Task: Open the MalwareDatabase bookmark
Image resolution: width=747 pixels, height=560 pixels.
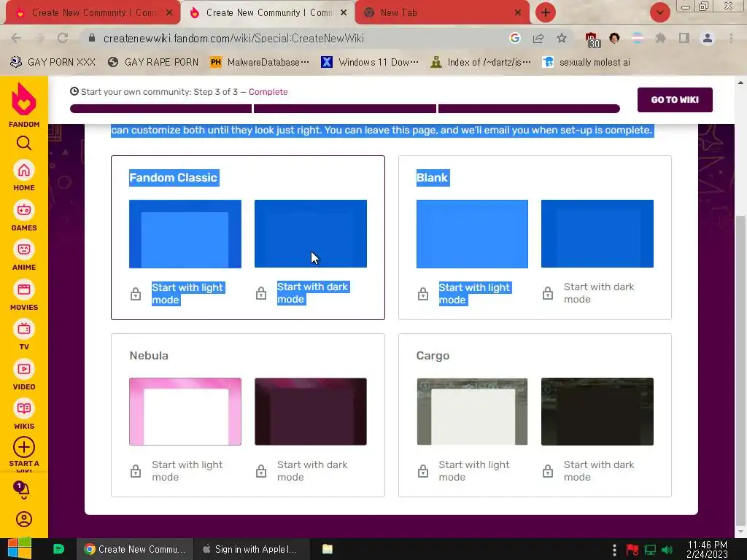Action: tap(260, 63)
